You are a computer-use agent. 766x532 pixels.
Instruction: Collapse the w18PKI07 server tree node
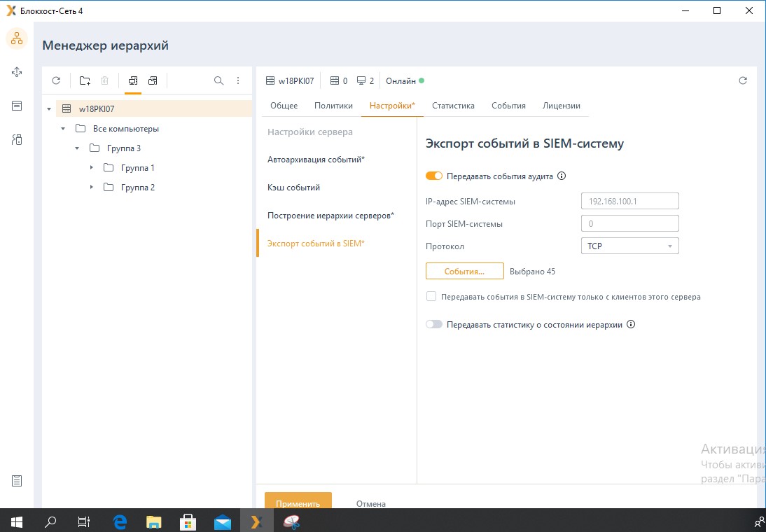click(x=49, y=109)
